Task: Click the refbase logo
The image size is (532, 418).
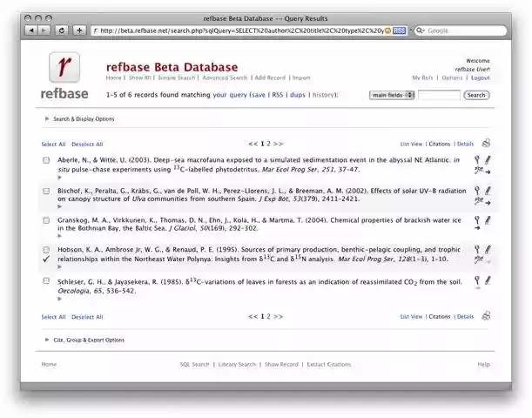Action: [64, 73]
